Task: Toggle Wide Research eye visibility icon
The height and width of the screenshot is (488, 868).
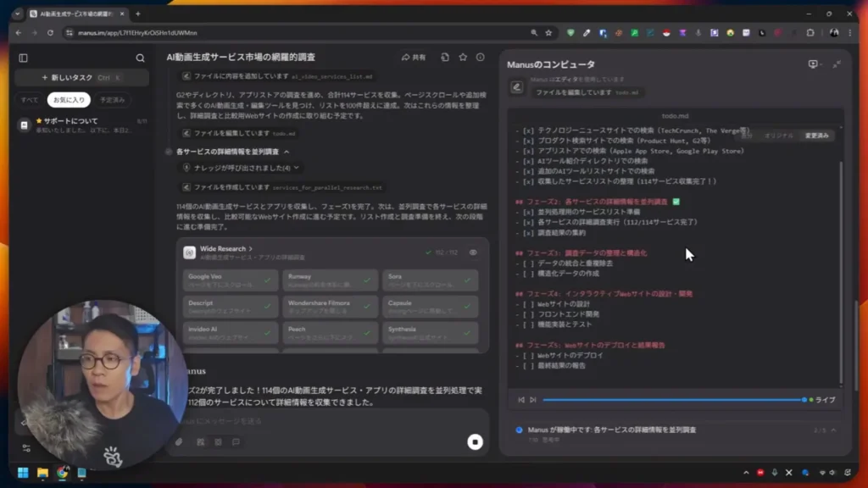Action: [473, 252]
